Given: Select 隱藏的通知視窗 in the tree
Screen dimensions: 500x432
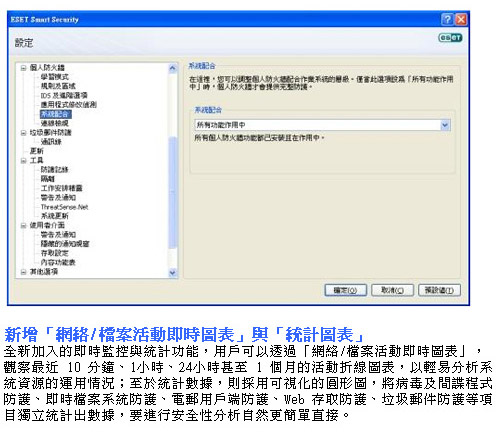Looking at the screenshot, I should [x=65, y=244].
